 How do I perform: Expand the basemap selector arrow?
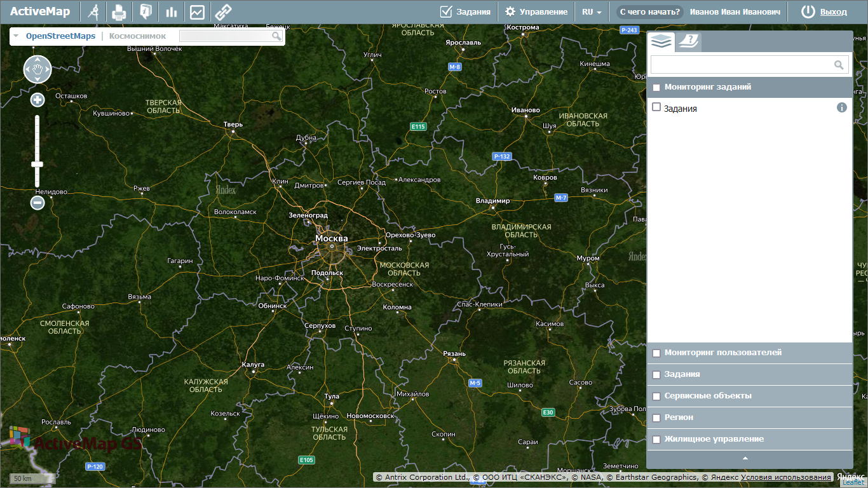(x=16, y=36)
